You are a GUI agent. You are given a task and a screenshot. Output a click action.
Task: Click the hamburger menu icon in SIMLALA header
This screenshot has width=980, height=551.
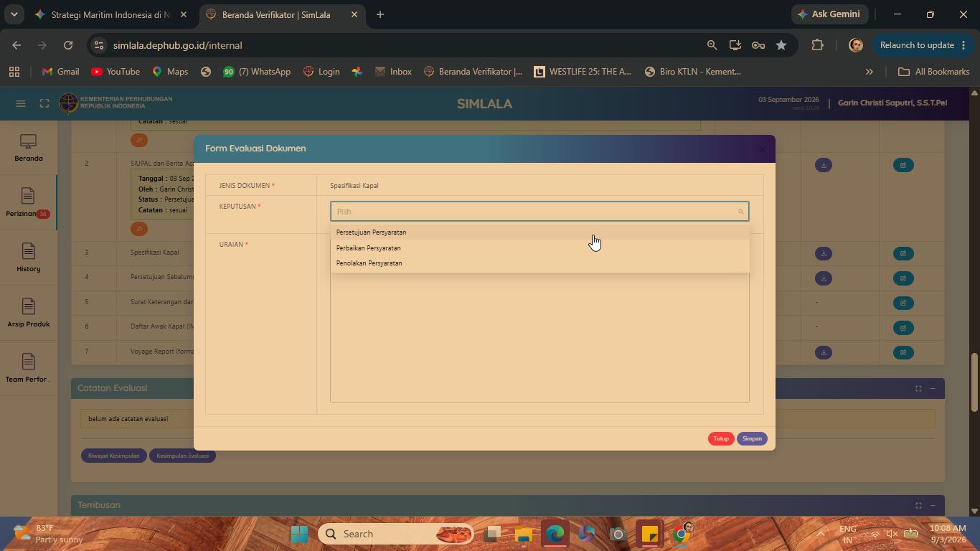[21, 103]
